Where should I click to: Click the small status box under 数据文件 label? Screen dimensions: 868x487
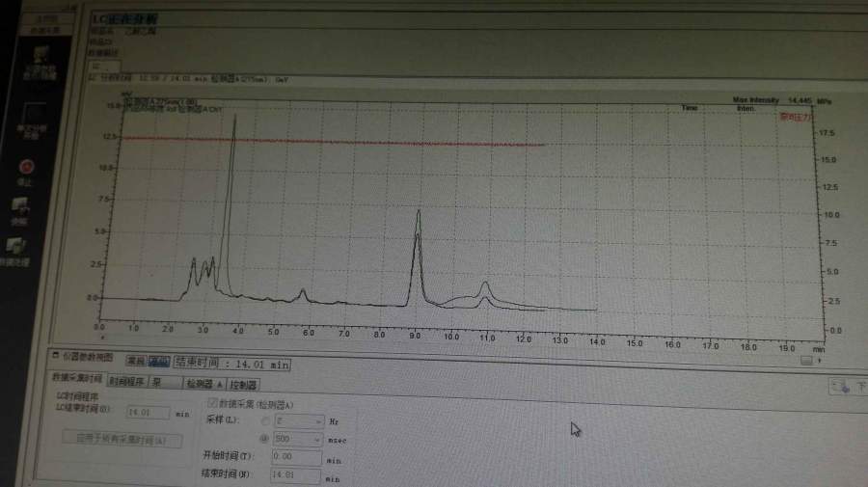coord(103,66)
